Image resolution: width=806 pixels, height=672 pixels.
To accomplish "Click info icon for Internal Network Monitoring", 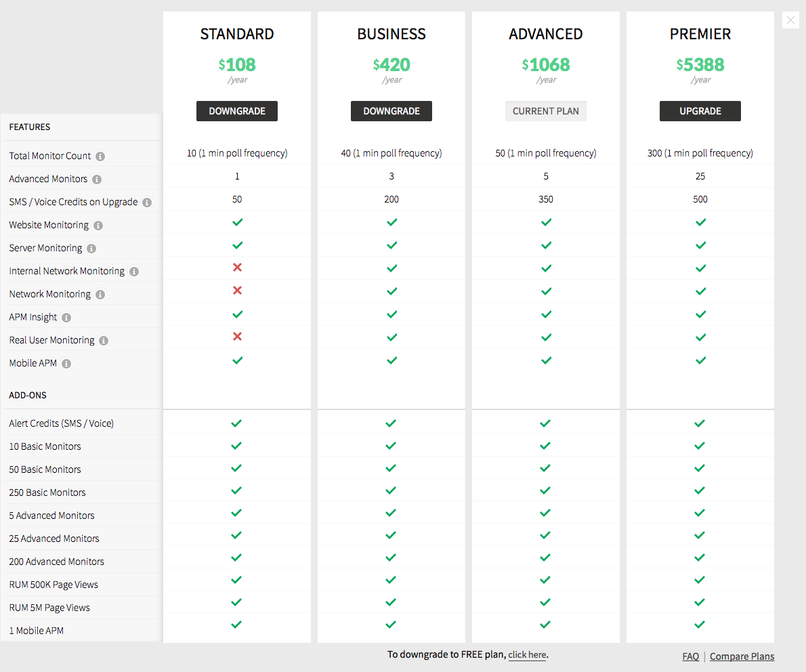I will (134, 272).
